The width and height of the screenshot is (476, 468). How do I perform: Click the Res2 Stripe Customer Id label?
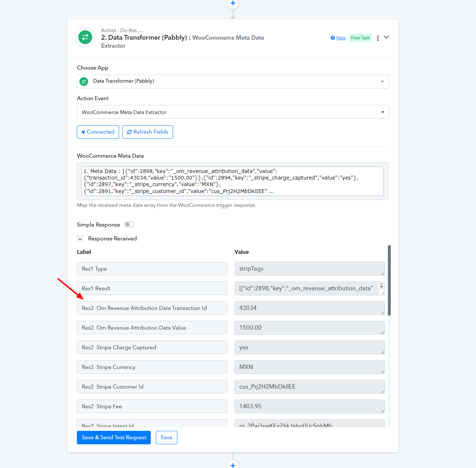152,387
